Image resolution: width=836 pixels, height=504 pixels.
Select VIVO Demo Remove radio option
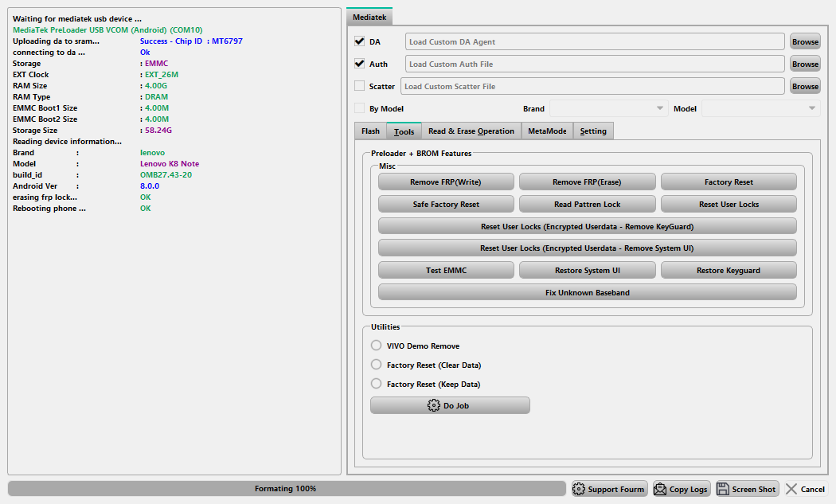(377, 346)
